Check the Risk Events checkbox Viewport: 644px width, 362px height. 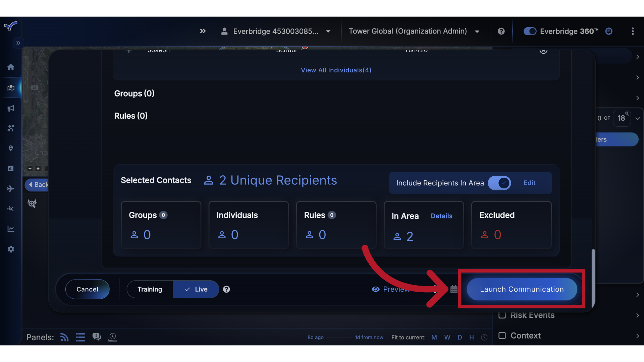(x=502, y=315)
